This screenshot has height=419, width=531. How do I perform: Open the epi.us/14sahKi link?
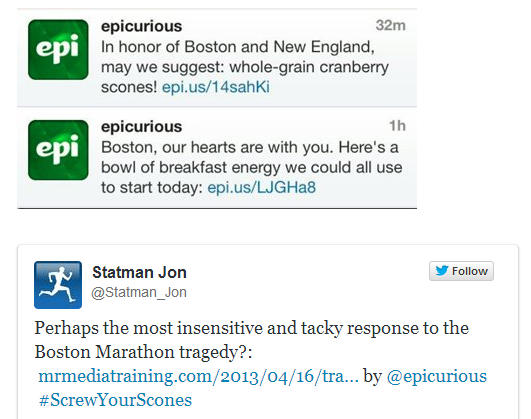click(216, 87)
